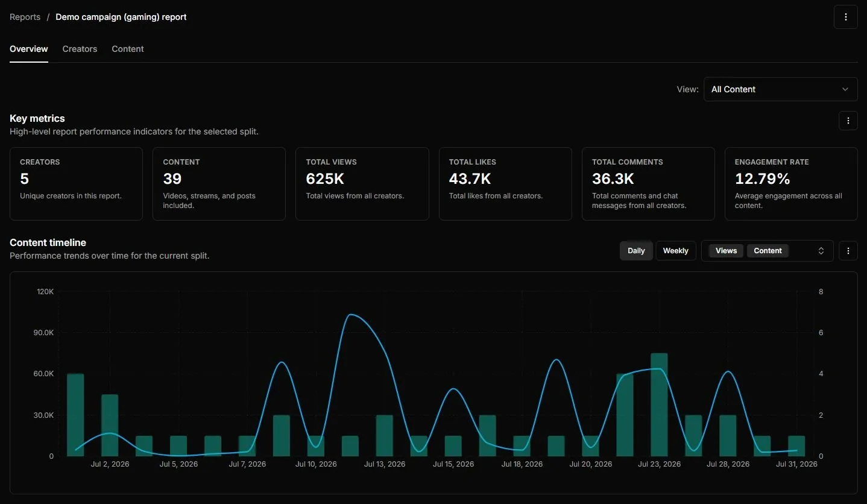Click the tallest bar above Jul 23, 2026
The image size is (867, 504).
click(659, 405)
